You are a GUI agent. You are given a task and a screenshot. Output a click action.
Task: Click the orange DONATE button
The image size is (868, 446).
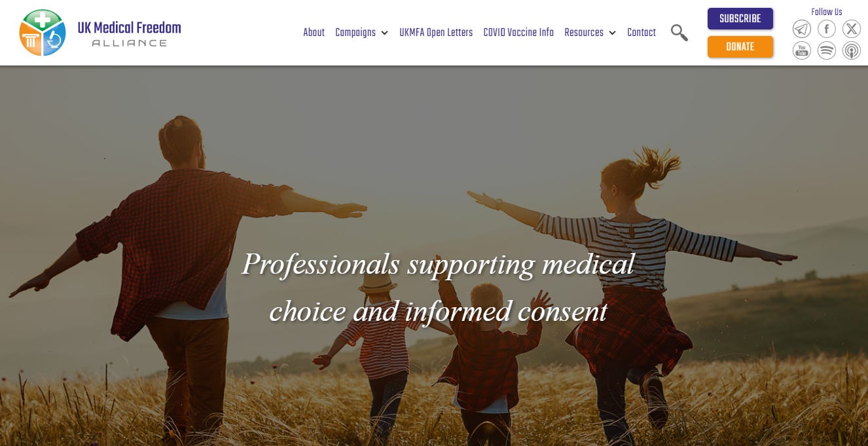740,46
